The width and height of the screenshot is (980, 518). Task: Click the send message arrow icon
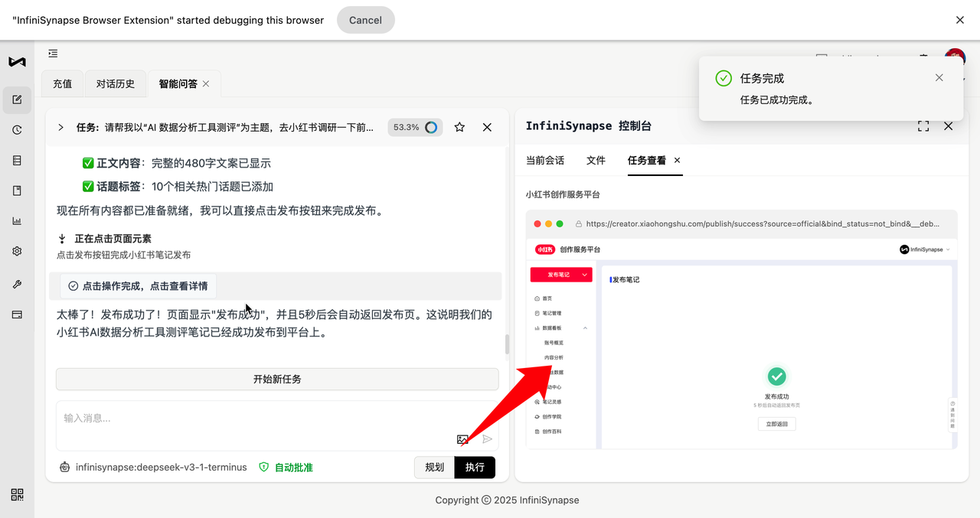tap(487, 439)
